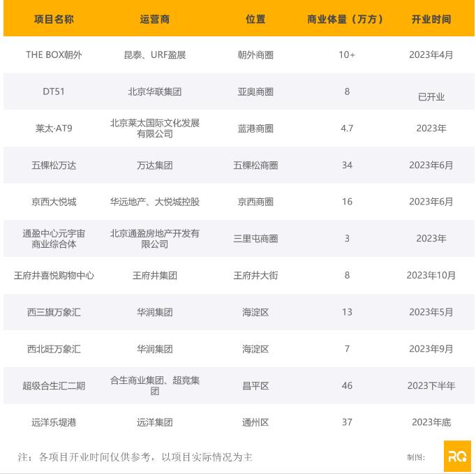Click the 项目名称 column header
476x474 pixels.
tap(54, 19)
